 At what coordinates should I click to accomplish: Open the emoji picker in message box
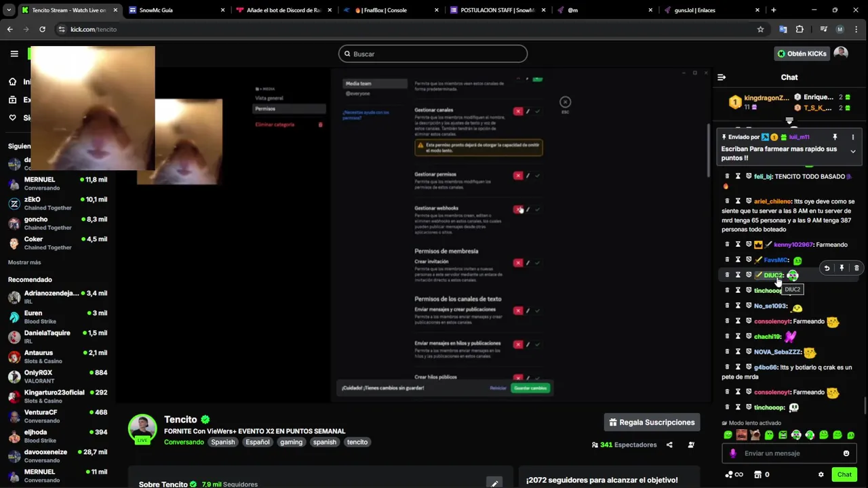[846, 453]
